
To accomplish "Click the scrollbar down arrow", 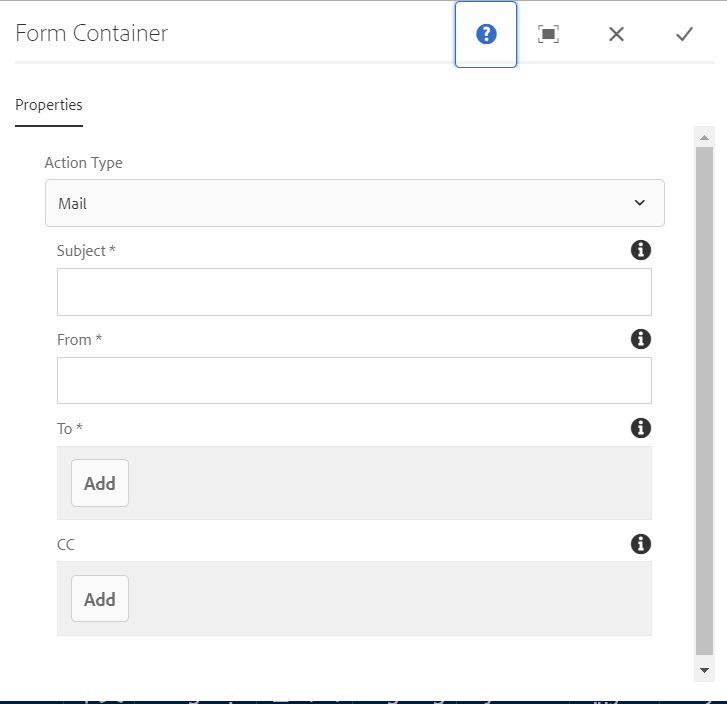I will point(704,670).
